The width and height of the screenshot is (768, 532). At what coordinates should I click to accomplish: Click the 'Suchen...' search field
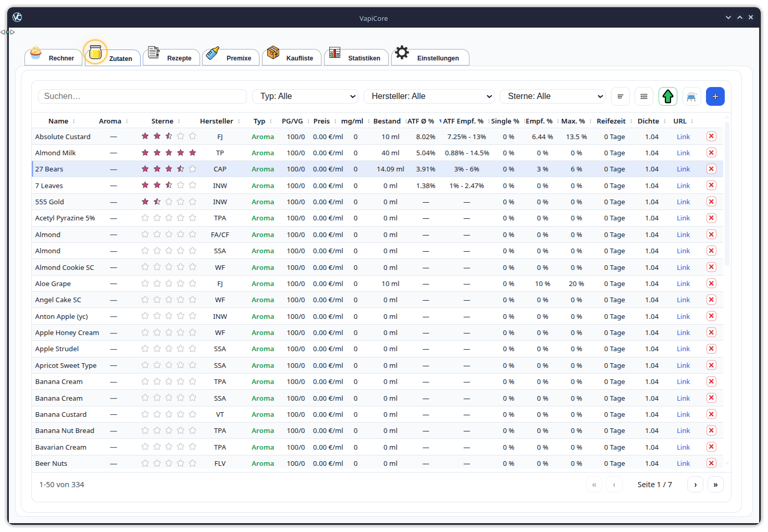[142, 96]
